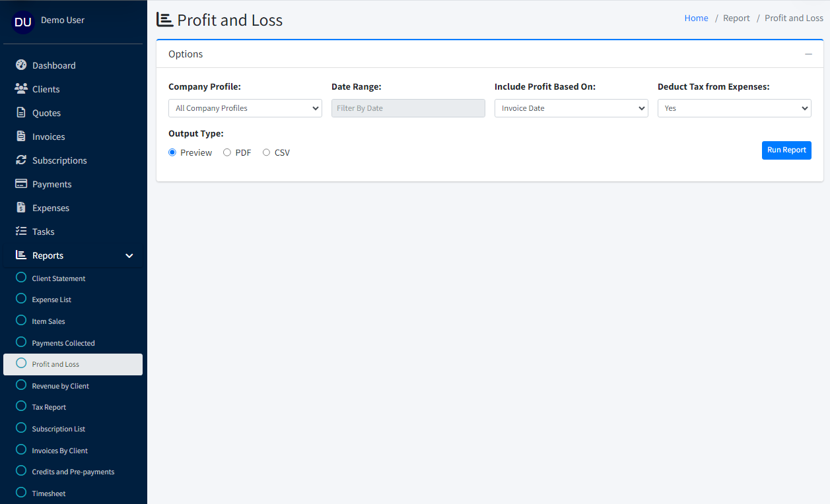Open the Deduct Tax from Expenses dropdown

pos(734,108)
